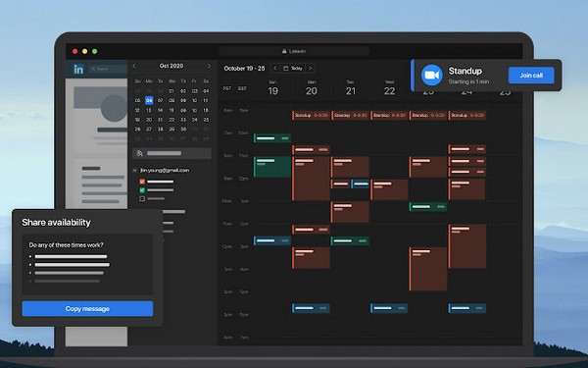588x368 pixels.
Task: Click the Zoom camera icon in Standup notification
Action: pos(431,76)
